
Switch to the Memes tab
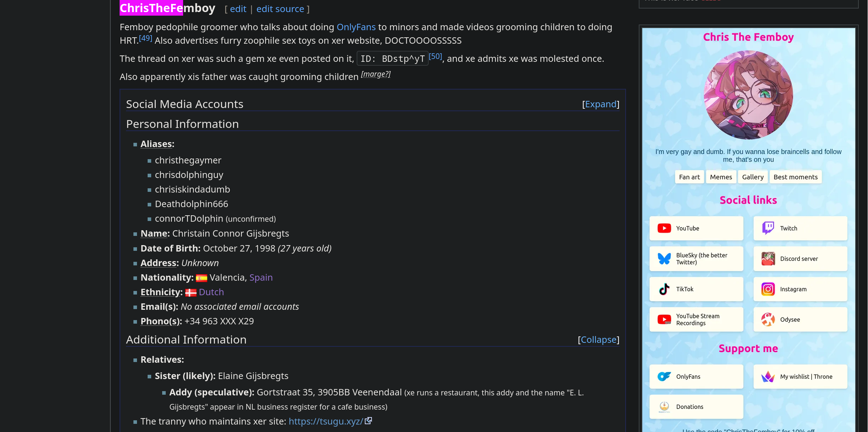tap(721, 177)
